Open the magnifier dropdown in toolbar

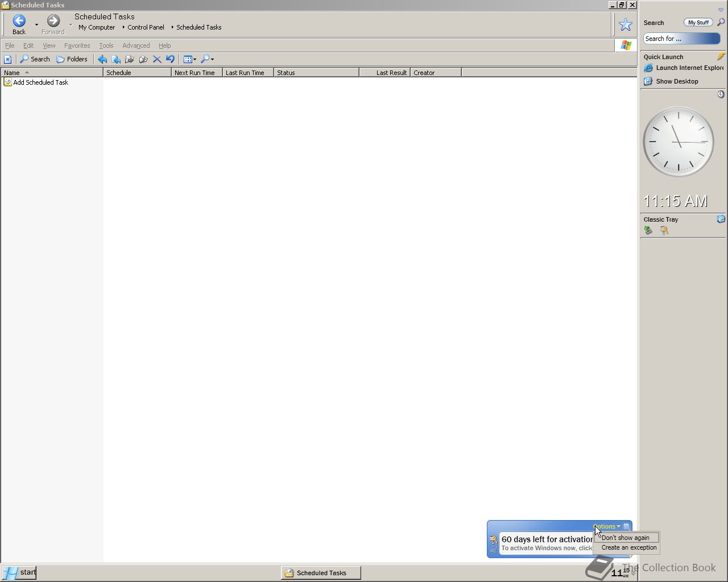coord(208,59)
